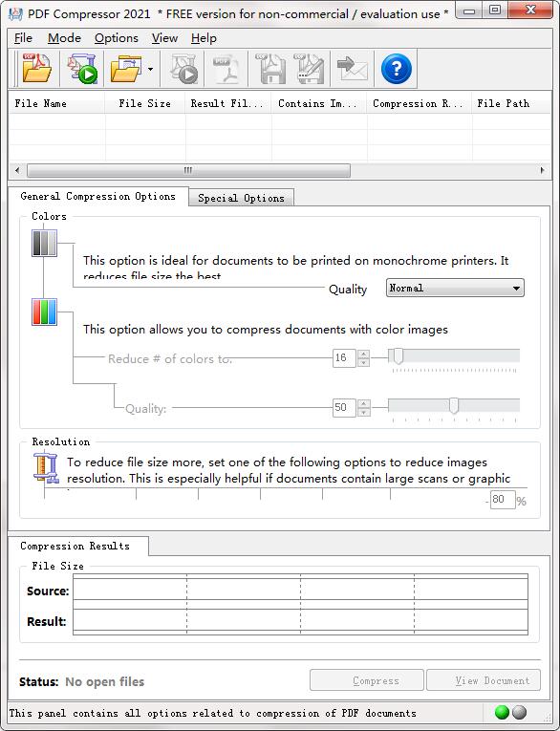
Task: Open the Options menu
Action: pyautogui.click(x=116, y=38)
